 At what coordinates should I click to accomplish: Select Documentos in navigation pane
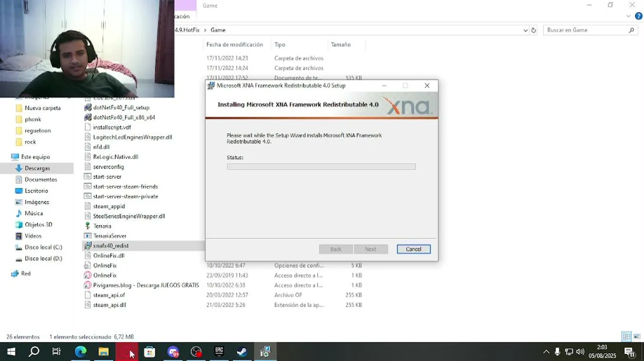coord(41,179)
